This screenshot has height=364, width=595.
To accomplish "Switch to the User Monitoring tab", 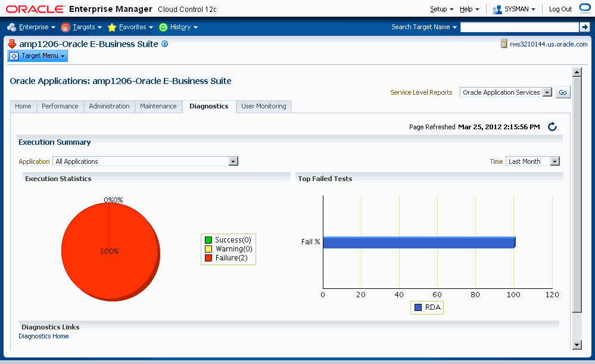I will coord(264,106).
